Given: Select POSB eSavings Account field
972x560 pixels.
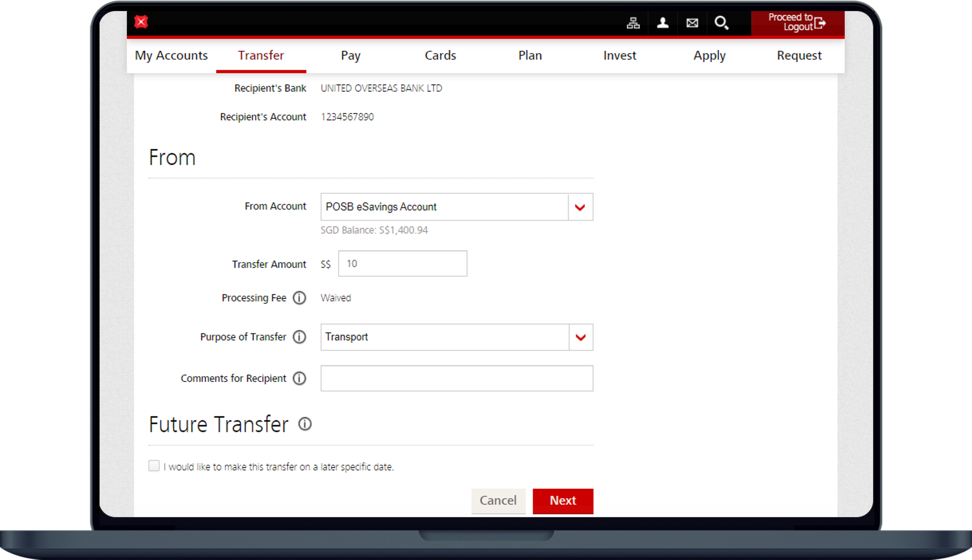Looking at the screenshot, I should (457, 207).
